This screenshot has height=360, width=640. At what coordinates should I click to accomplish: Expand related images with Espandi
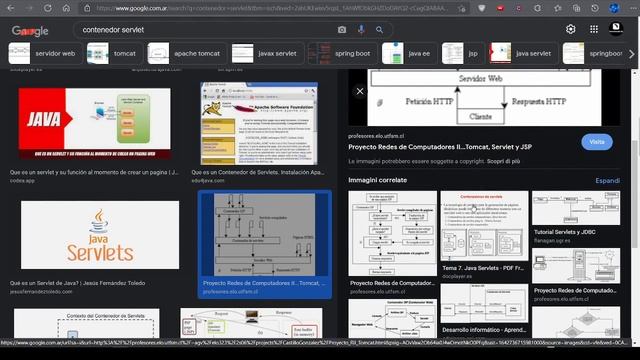coord(607,180)
